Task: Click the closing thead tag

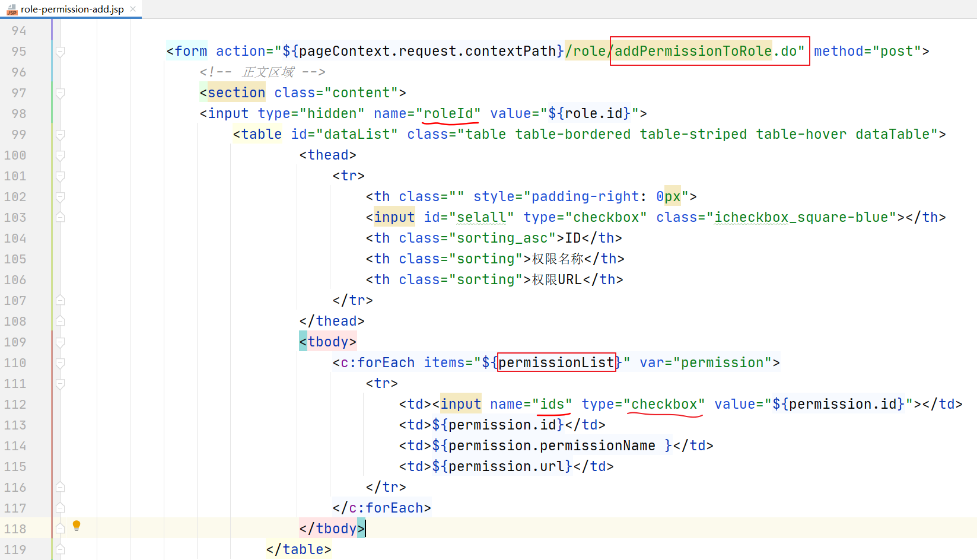Action: 332,322
